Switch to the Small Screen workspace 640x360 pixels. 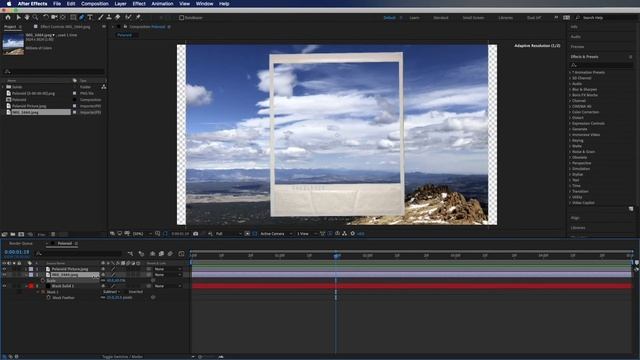pos(473,18)
